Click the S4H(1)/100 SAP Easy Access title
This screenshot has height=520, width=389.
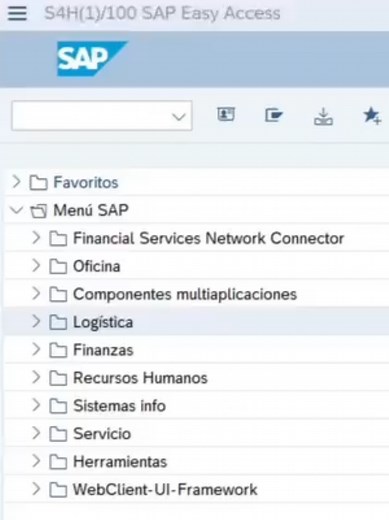click(162, 14)
